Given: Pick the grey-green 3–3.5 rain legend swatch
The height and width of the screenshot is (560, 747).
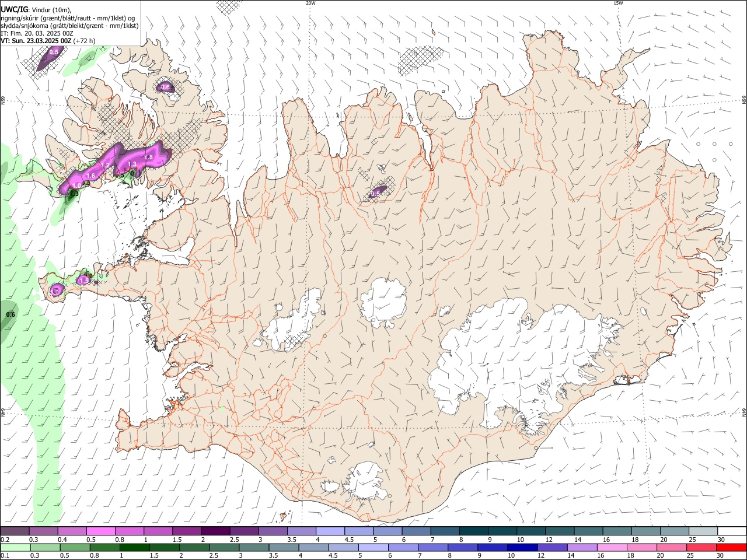Looking at the screenshot, I should tap(254, 547).
